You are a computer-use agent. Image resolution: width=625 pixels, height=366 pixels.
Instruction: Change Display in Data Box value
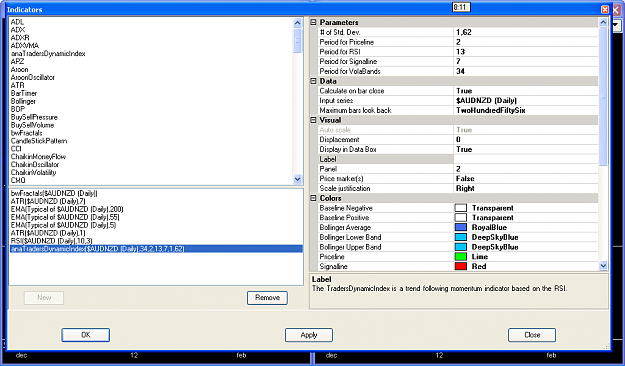pyautogui.click(x=526, y=150)
